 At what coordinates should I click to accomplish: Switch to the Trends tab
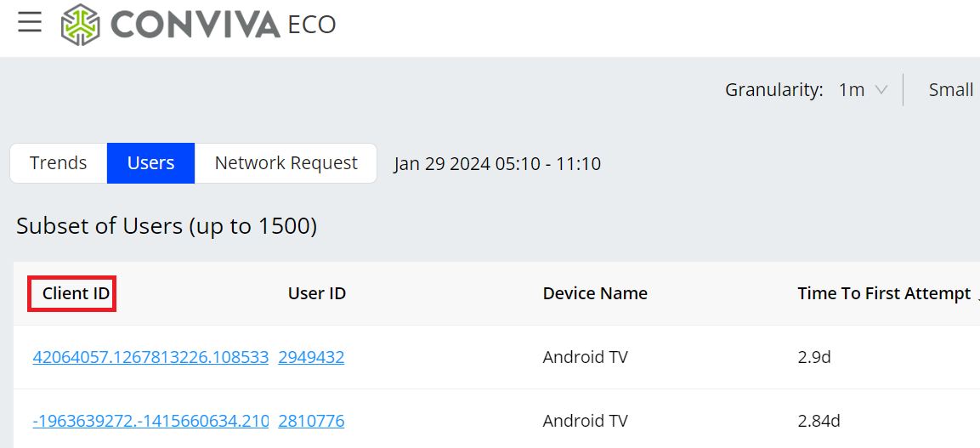(x=59, y=163)
